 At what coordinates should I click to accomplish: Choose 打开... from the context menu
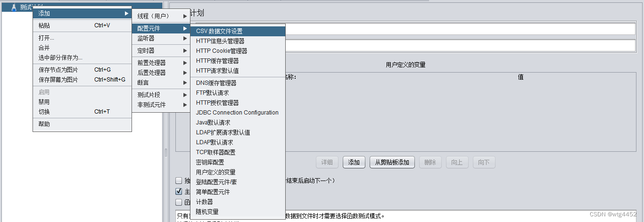82,38
